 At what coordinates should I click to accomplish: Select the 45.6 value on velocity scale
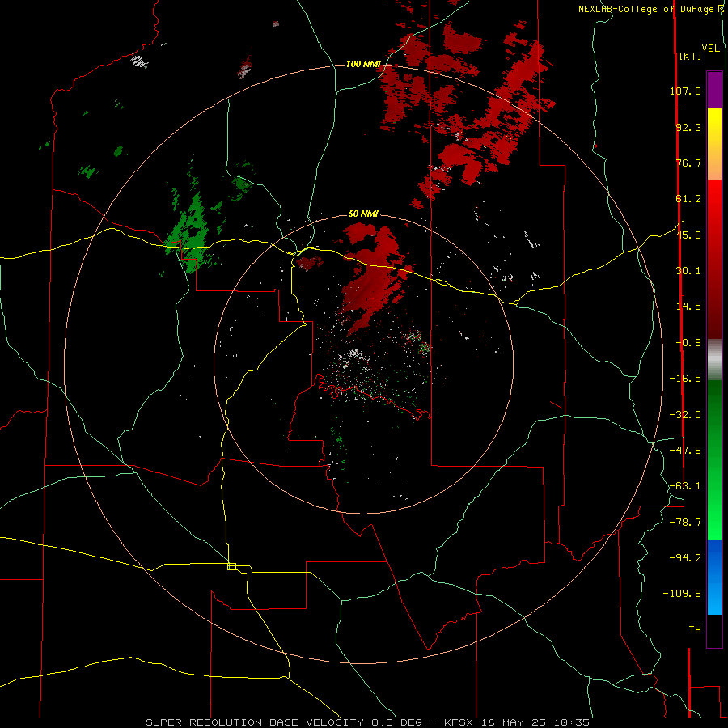(x=688, y=235)
